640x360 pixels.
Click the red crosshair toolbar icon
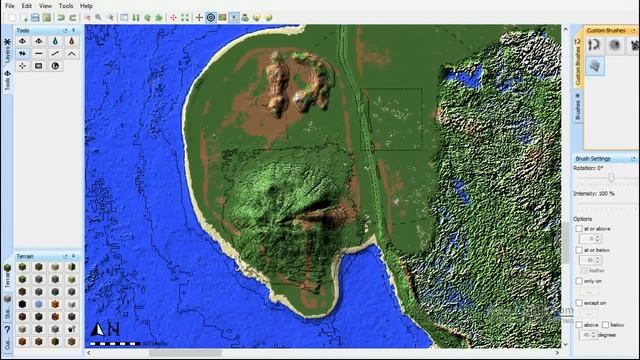(x=173, y=18)
